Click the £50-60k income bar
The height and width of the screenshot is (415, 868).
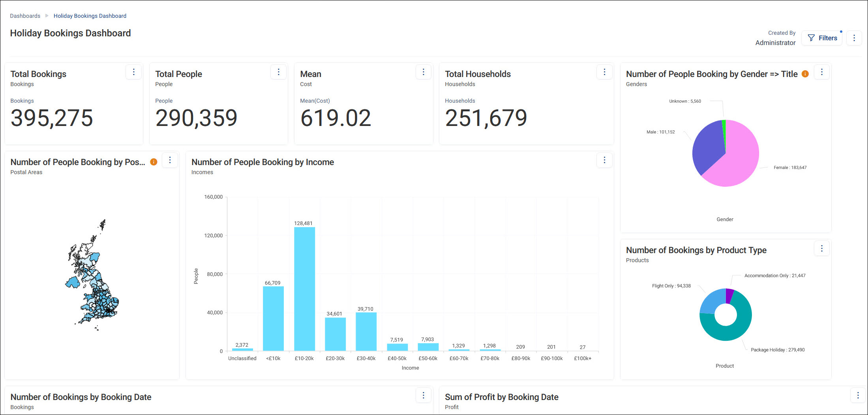pos(428,347)
